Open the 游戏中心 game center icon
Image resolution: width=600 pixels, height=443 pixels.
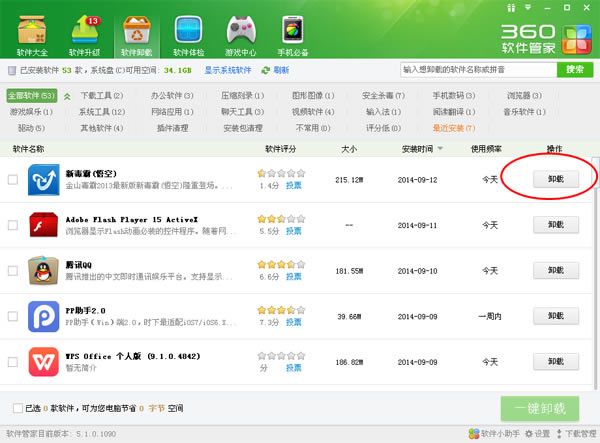click(240, 35)
